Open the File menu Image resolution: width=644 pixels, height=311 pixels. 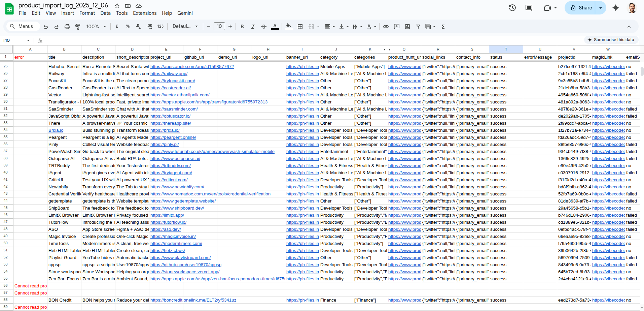pos(23,13)
